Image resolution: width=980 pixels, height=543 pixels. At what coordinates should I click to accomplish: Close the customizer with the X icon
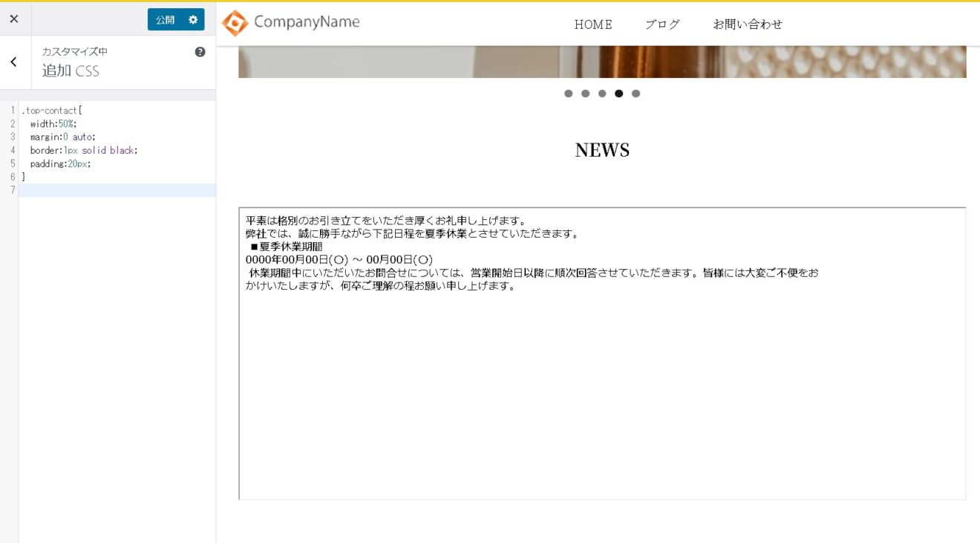(14, 19)
